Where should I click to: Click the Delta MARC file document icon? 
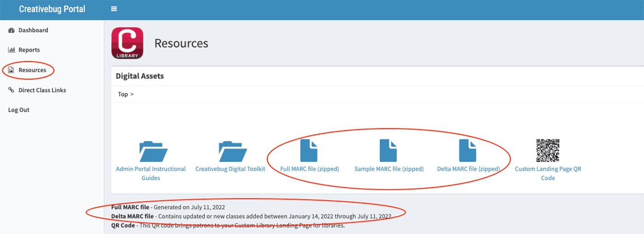click(468, 150)
